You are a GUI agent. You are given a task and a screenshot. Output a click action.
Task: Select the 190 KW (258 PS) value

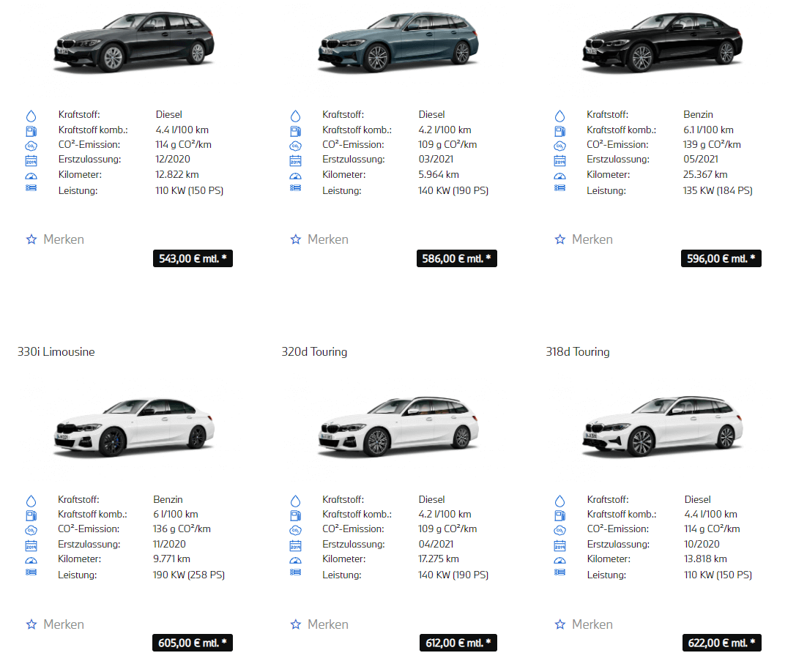click(x=189, y=575)
